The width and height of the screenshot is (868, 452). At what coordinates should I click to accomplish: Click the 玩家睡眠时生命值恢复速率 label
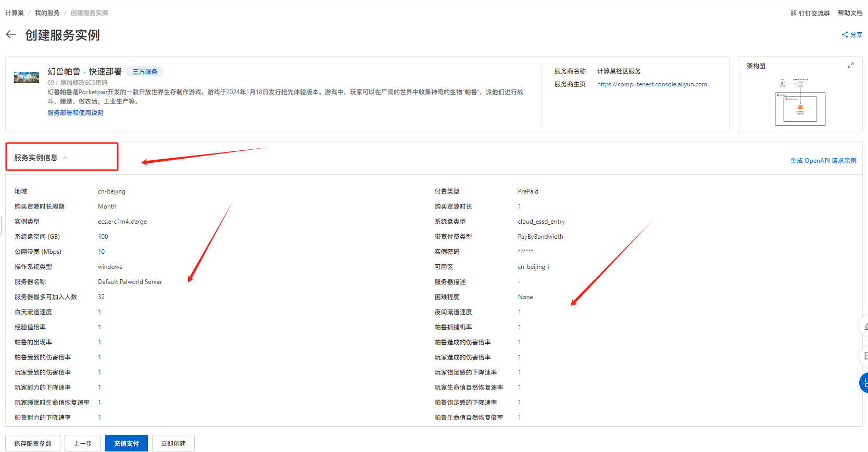tap(52, 403)
